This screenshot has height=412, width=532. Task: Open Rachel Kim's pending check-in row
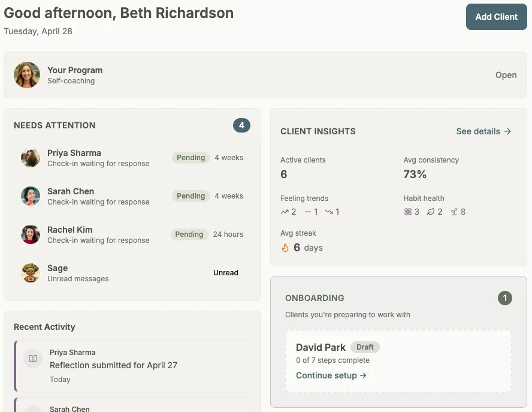coord(132,234)
